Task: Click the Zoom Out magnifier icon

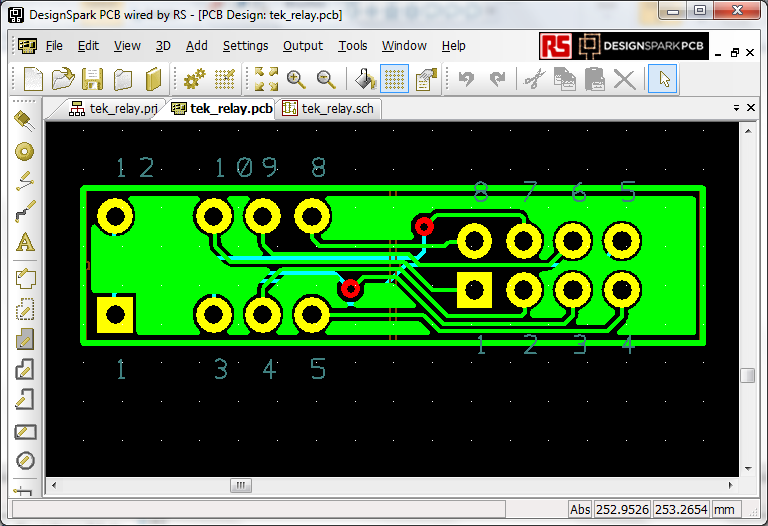Action: [326, 79]
